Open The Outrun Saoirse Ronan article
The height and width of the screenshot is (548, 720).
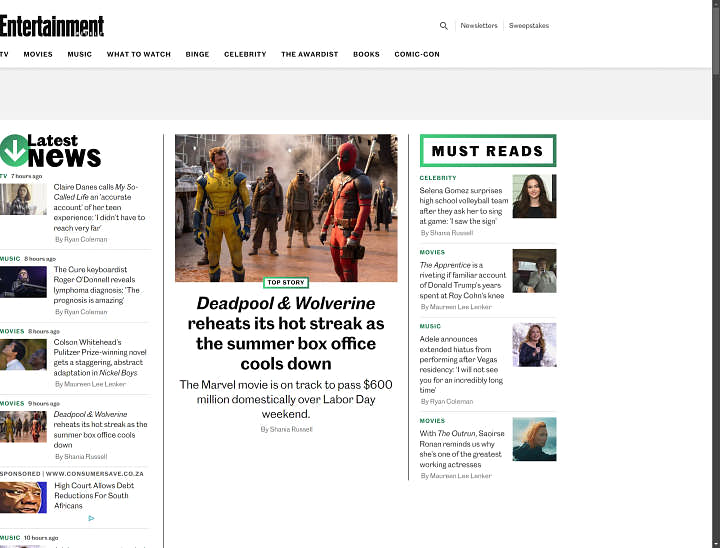point(462,449)
